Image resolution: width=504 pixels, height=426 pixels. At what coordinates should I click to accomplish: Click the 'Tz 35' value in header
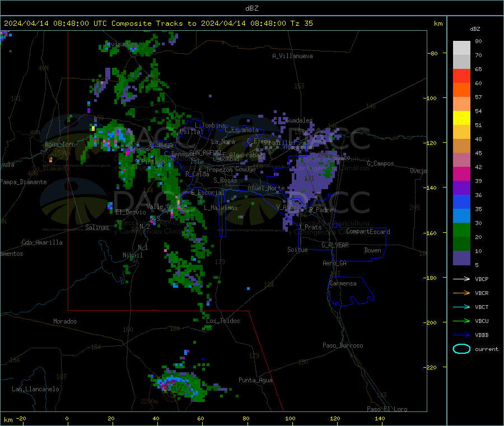click(301, 24)
